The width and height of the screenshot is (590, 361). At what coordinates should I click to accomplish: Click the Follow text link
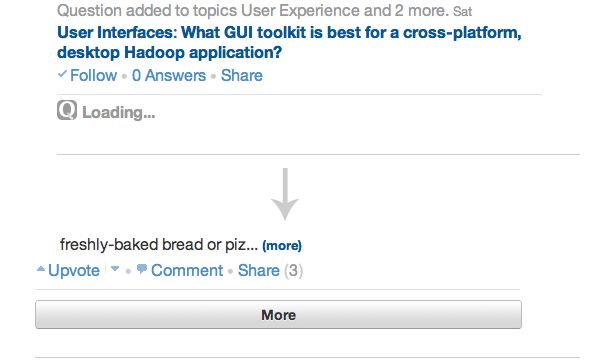93,75
